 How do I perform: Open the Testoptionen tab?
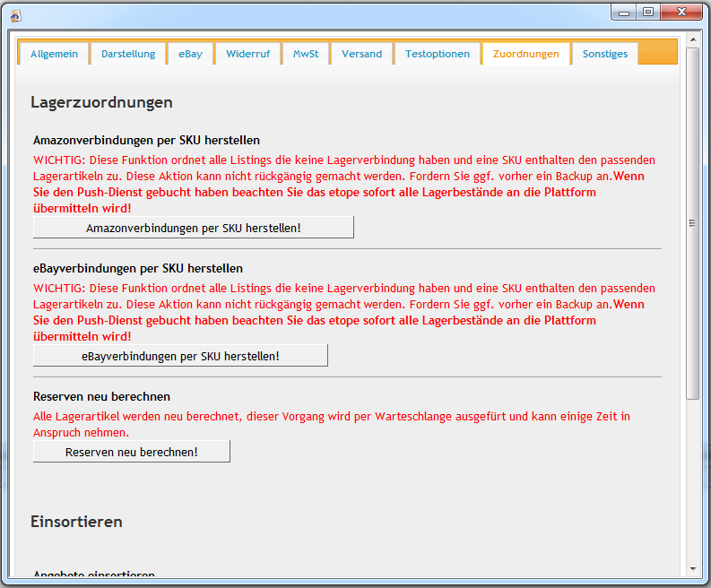(x=438, y=54)
